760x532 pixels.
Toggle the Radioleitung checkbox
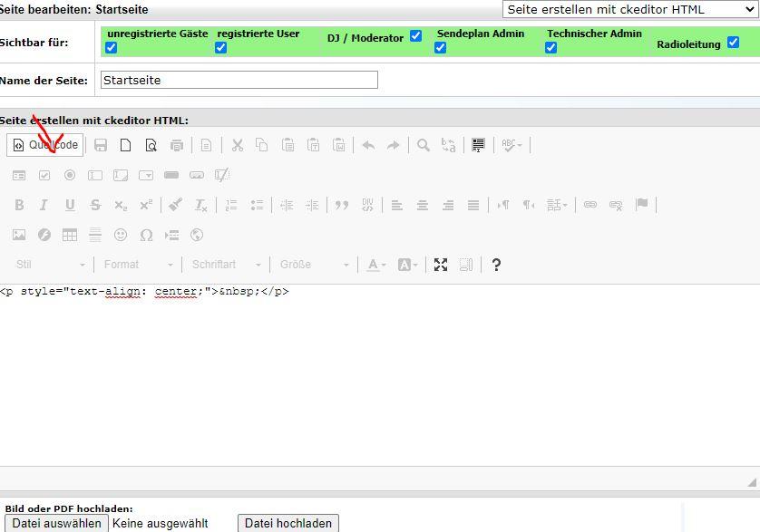coord(733,43)
